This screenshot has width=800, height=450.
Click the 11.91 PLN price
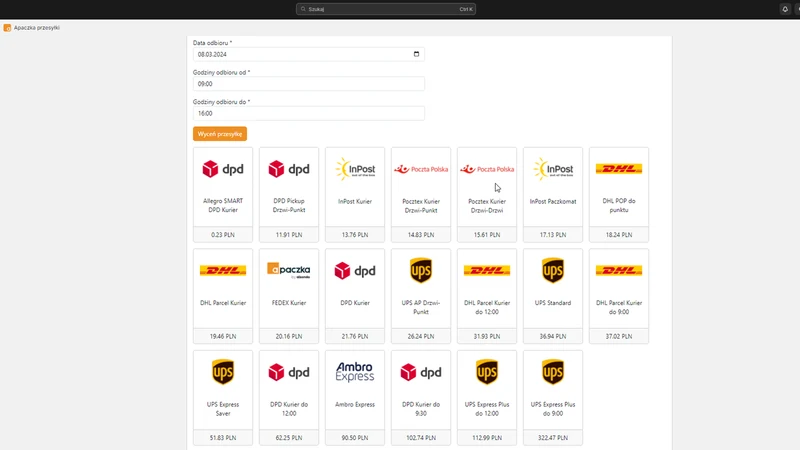pyautogui.click(x=289, y=235)
